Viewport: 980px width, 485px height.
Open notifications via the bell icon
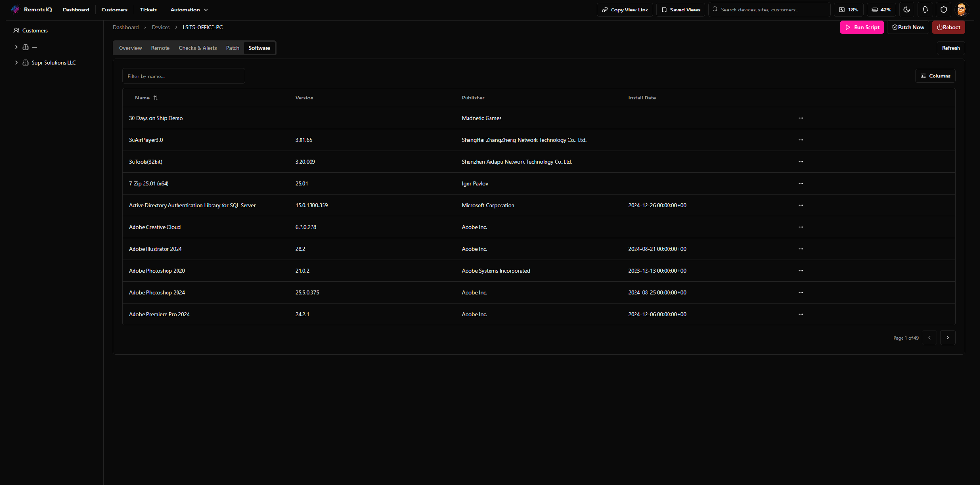point(925,10)
